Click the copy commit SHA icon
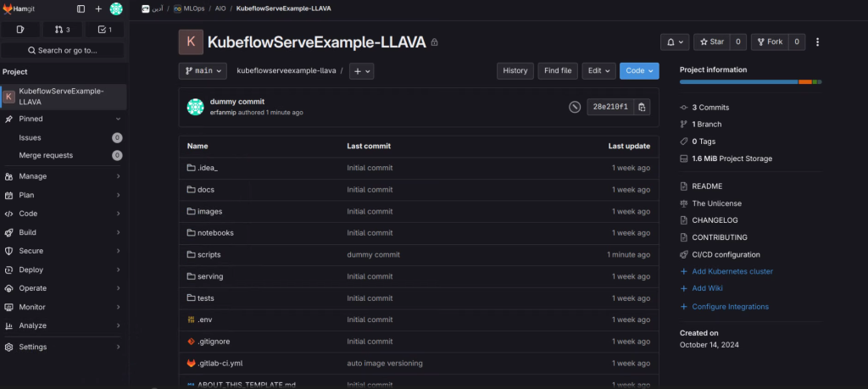The height and width of the screenshot is (389, 868). (x=642, y=107)
